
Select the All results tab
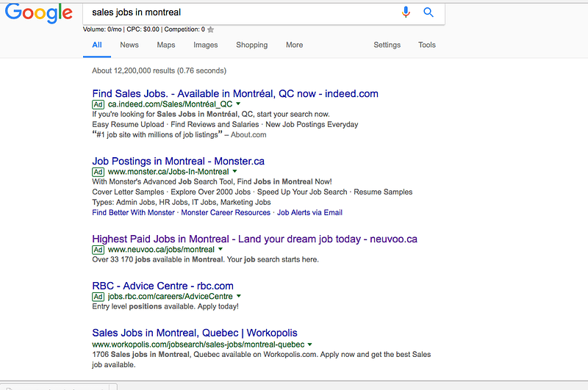tap(97, 45)
